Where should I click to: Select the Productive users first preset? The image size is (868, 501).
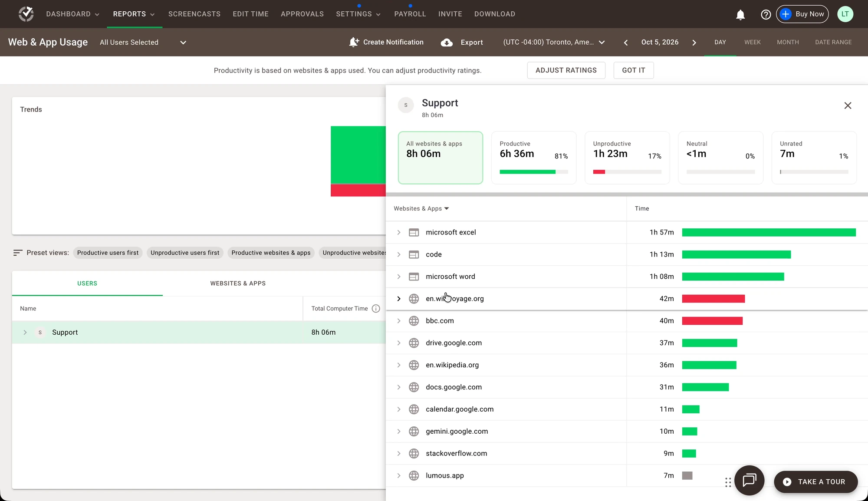pos(108,253)
